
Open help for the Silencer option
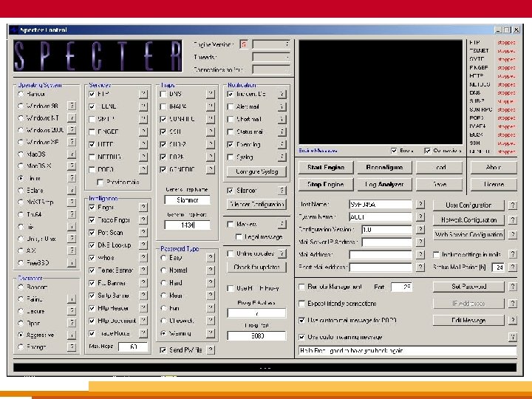[x=282, y=191]
